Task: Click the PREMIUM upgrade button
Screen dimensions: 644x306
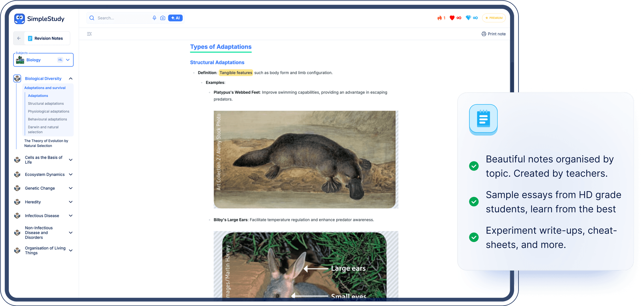Action: 494,18
